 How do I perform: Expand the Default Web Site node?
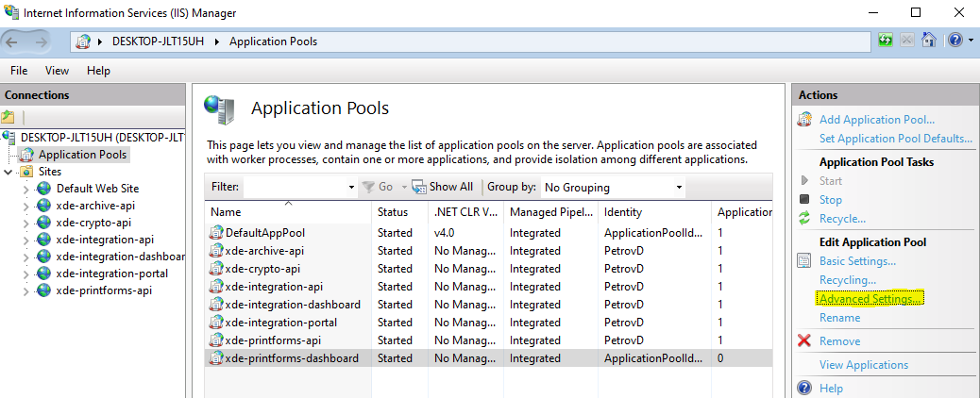[25, 189]
